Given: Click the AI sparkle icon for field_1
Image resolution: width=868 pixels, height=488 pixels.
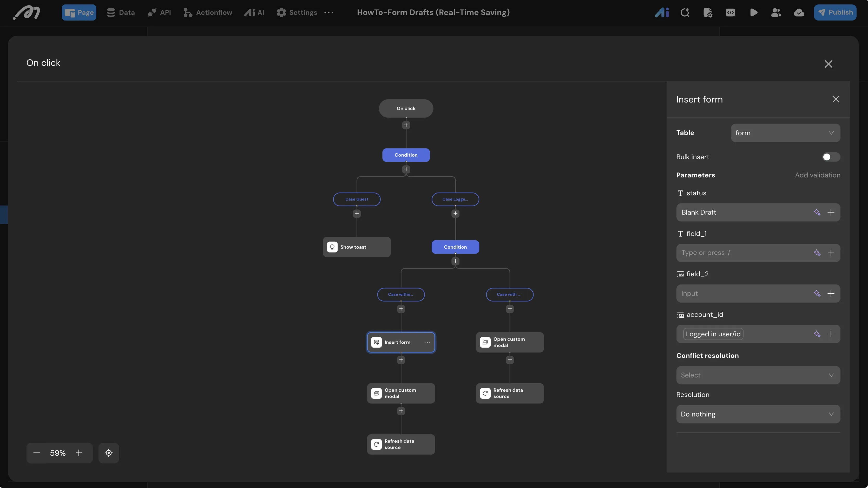Looking at the screenshot, I should (x=817, y=253).
